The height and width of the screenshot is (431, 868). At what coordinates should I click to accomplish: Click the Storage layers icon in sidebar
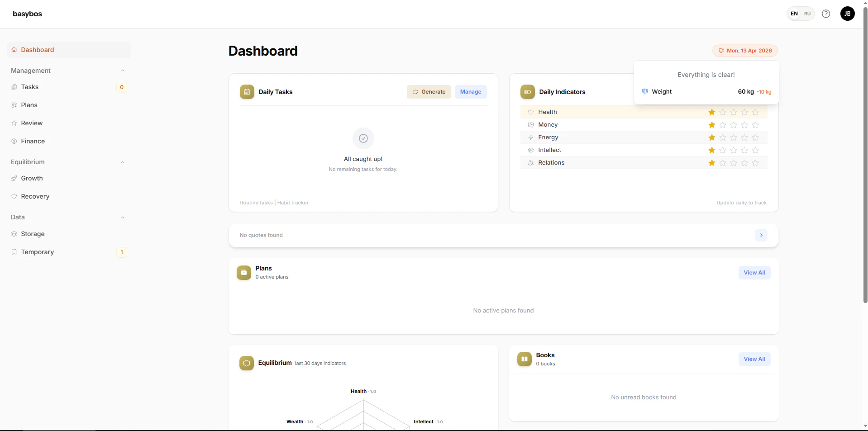[14, 234]
